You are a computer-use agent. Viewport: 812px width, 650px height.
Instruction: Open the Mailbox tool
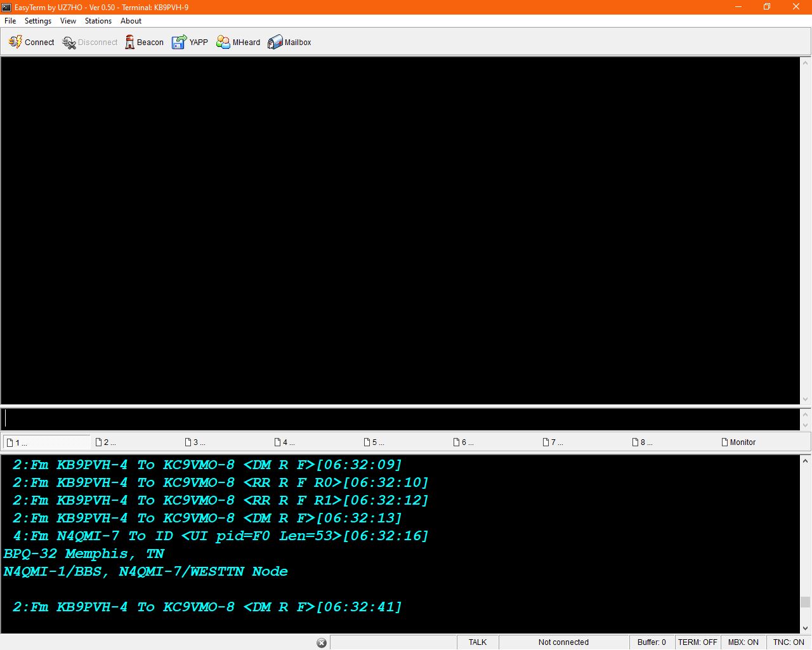[x=289, y=42]
